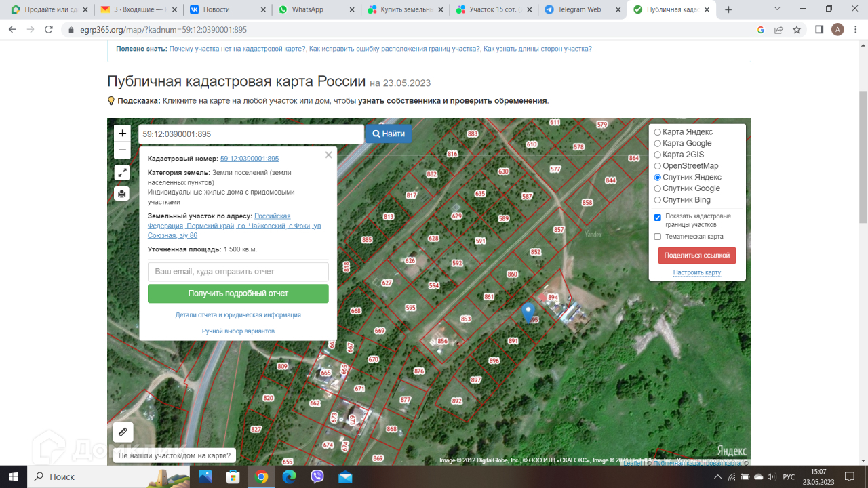
Task: Open the Telegram Web tab
Action: [x=578, y=9]
